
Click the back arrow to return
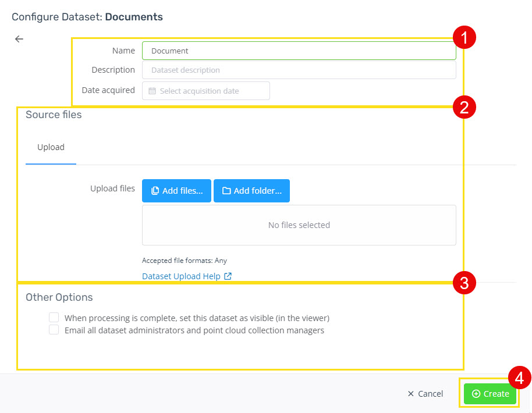(x=19, y=38)
